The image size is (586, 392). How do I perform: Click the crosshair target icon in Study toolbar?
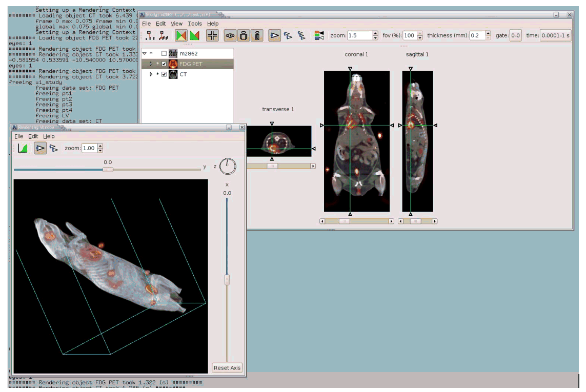tap(212, 35)
